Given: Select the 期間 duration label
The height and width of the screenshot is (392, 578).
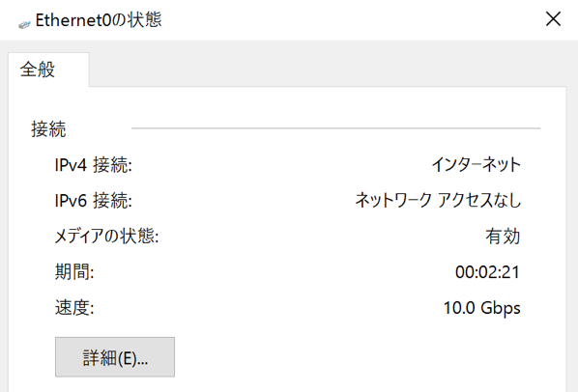Looking at the screenshot, I should pyautogui.click(x=74, y=272).
